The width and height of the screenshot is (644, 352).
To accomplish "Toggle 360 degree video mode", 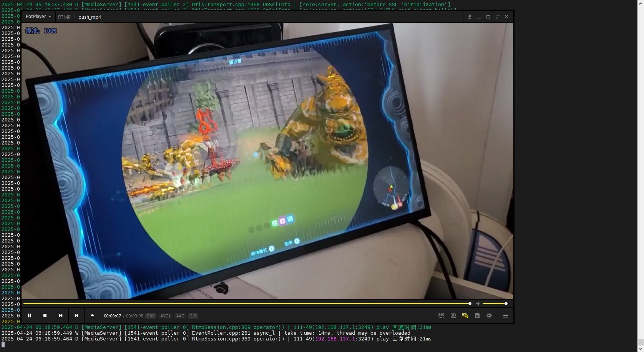I will click(442, 315).
